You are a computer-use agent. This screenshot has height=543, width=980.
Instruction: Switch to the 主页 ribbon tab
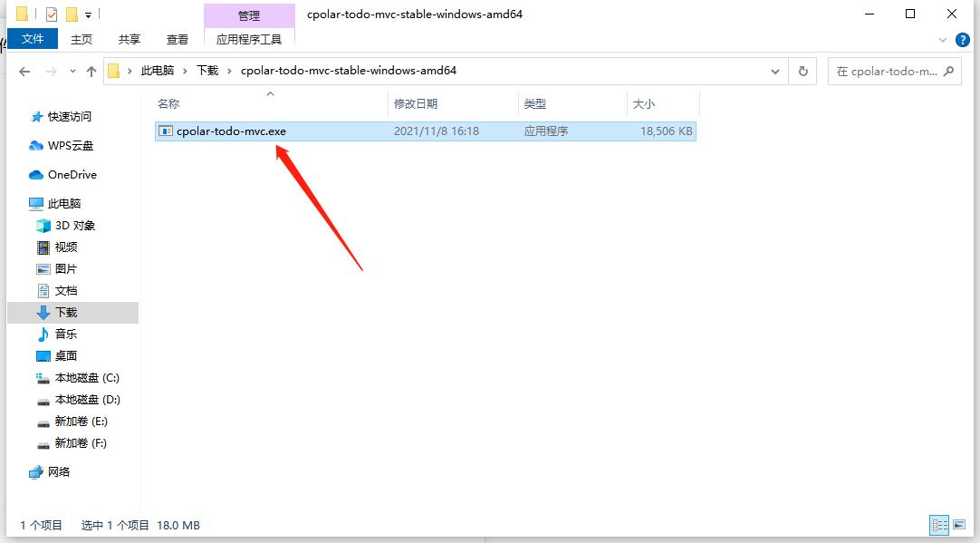point(82,39)
